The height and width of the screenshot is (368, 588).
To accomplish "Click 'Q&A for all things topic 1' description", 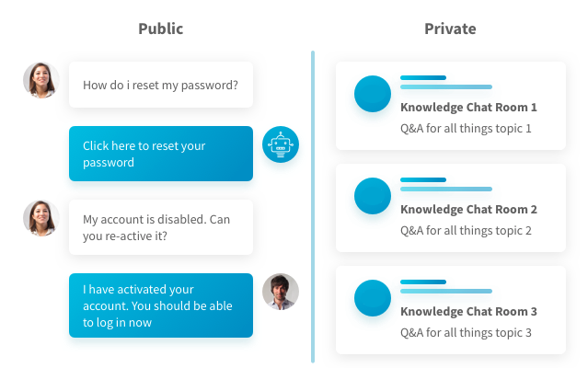I will pos(466,129).
